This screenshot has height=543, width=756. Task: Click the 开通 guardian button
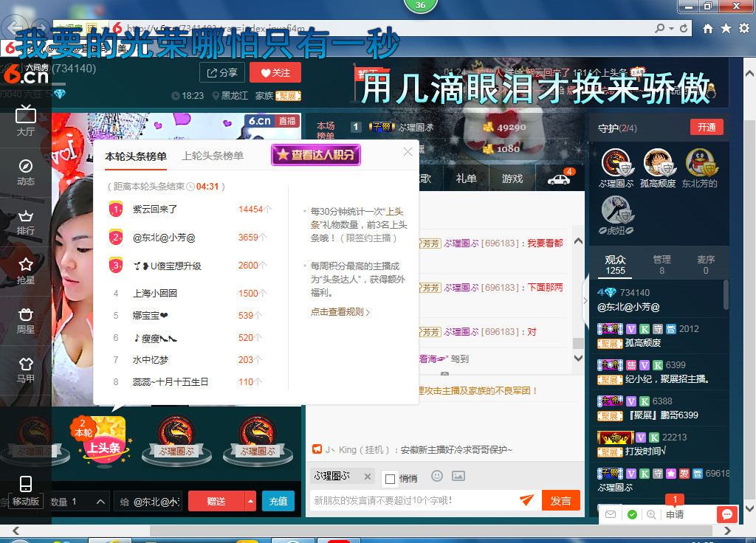[x=707, y=127]
